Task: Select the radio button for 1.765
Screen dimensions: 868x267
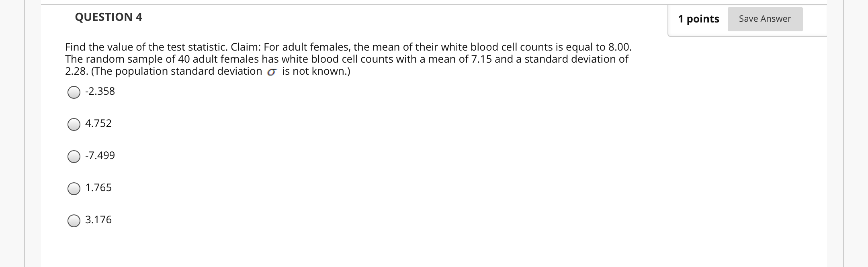Action: point(74,189)
